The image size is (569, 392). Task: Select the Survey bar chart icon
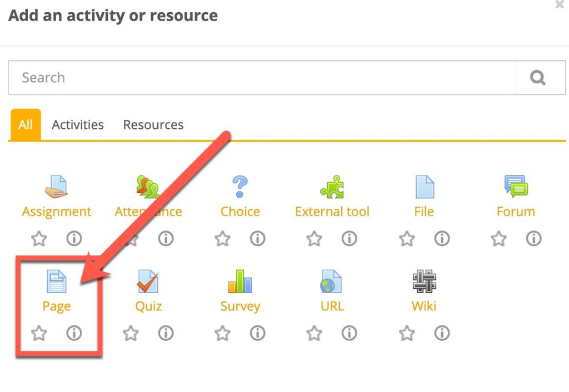(240, 282)
